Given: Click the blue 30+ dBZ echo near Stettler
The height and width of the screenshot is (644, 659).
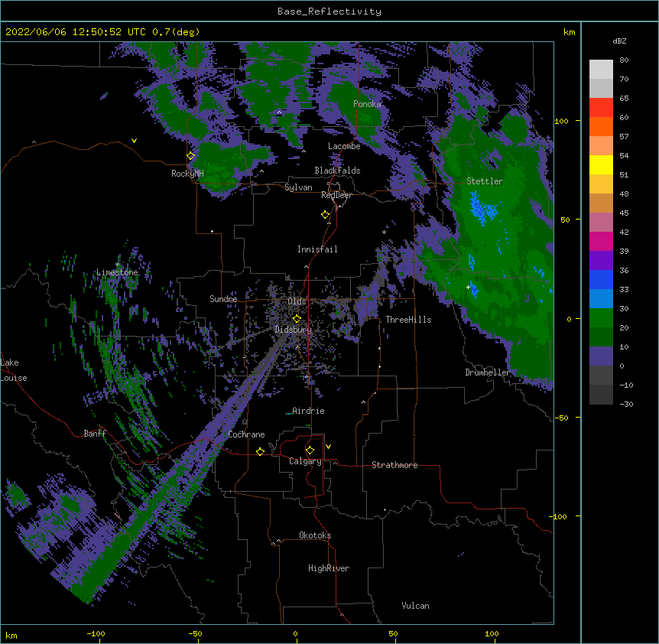Looking at the screenshot, I should point(483,208).
